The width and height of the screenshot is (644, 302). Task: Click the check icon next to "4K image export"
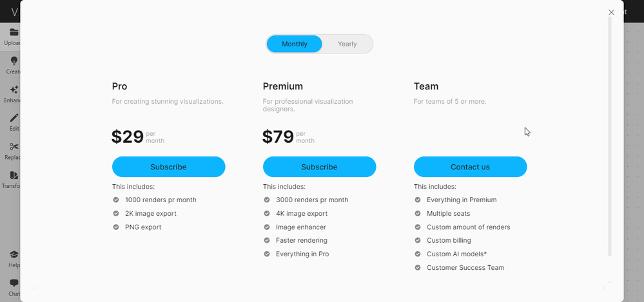tap(267, 213)
